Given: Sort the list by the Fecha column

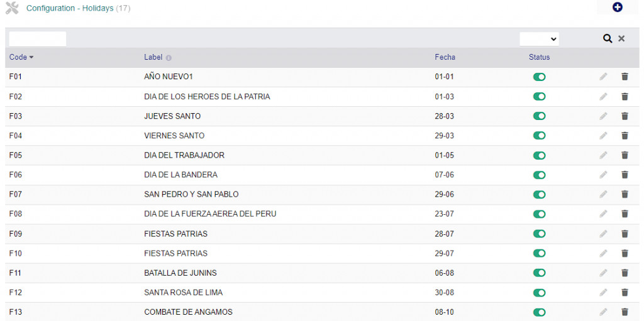Looking at the screenshot, I should click(445, 57).
